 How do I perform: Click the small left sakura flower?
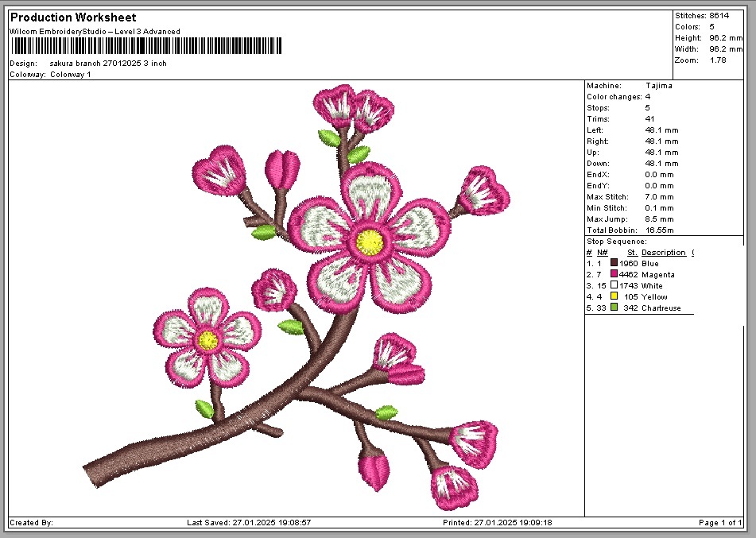point(207,339)
